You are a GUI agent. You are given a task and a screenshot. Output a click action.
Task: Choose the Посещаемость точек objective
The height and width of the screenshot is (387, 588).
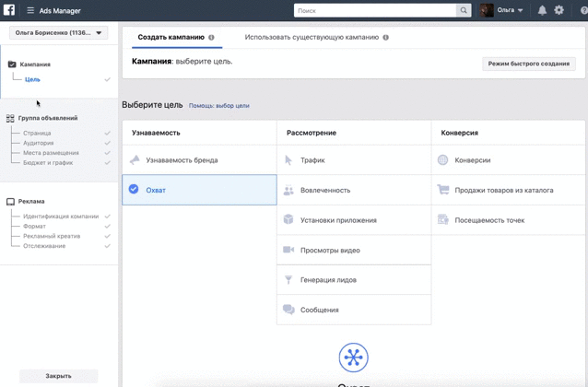coord(509,220)
